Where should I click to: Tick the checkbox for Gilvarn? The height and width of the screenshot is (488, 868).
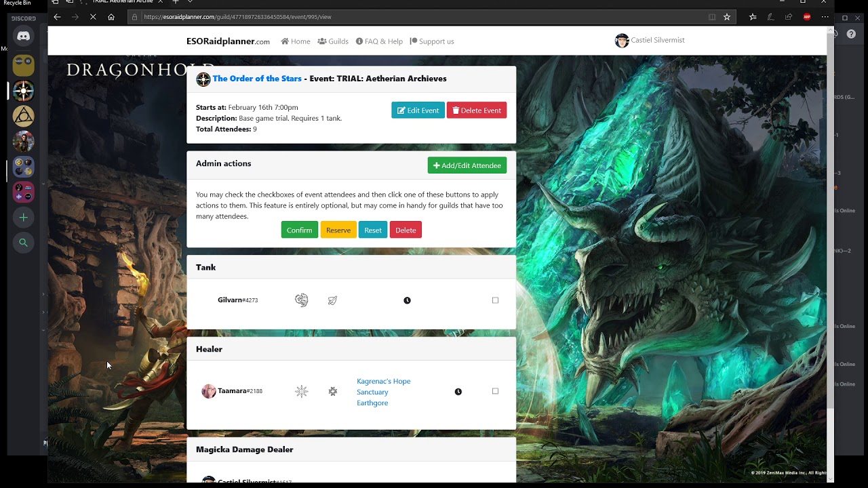tap(495, 300)
